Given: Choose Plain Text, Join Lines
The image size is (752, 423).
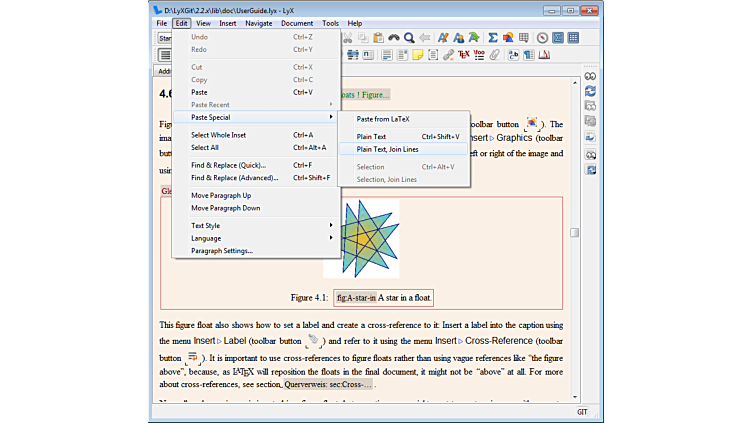Looking at the screenshot, I should (x=401, y=149).
